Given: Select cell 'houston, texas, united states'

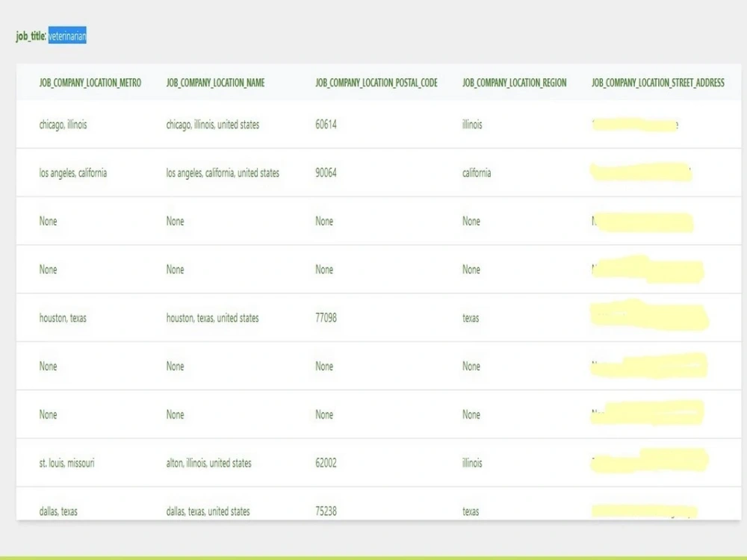Looking at the screenshot, I should click(x=212, y=318).
